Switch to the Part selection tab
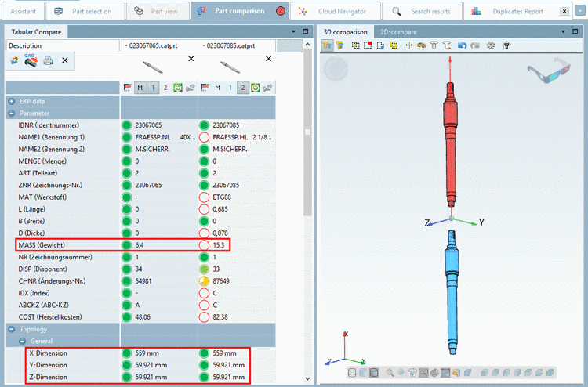The height and width of the screenshot is (387, 588). click(85, 11)
